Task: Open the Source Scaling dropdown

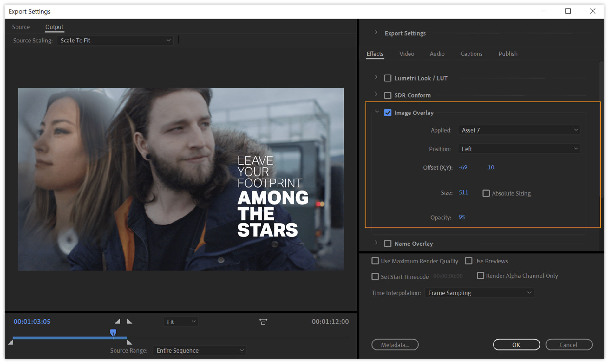Action: (x=115, y=40)
